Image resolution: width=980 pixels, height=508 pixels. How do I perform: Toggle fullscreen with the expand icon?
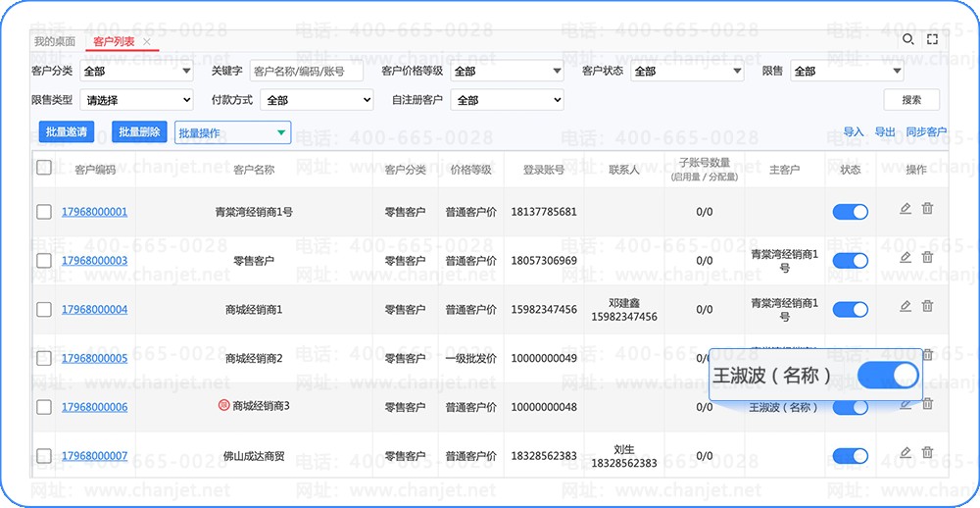(x=933, y=40)
